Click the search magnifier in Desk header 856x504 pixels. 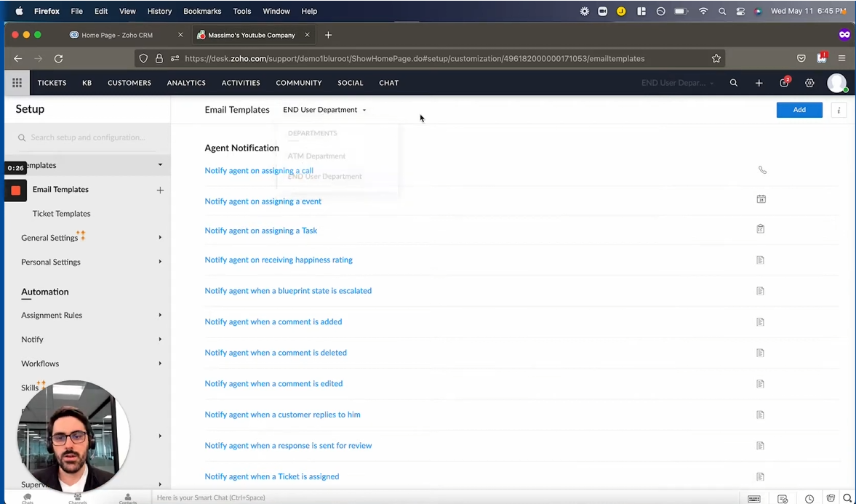(x=733, y=83)
